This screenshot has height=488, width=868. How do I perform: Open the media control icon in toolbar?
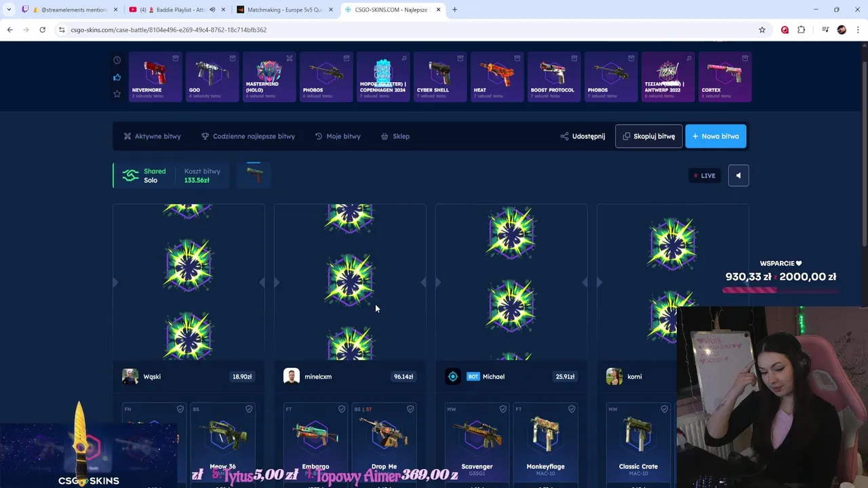tap(825, 30)
